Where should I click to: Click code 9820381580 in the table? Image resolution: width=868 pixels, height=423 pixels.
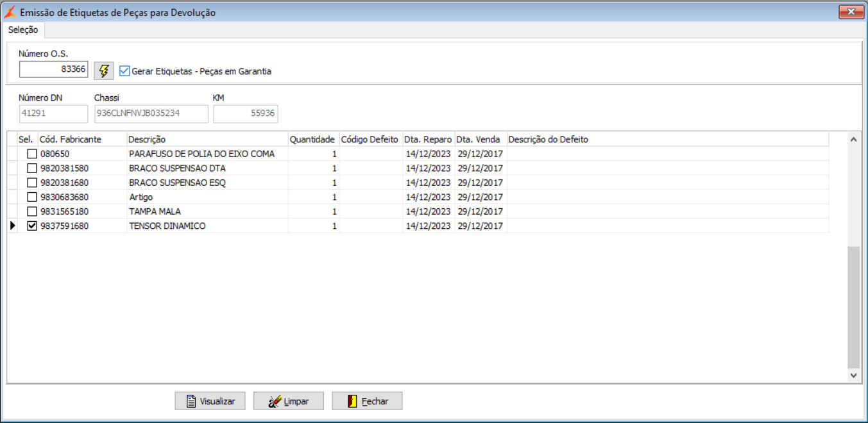point(64,168)
